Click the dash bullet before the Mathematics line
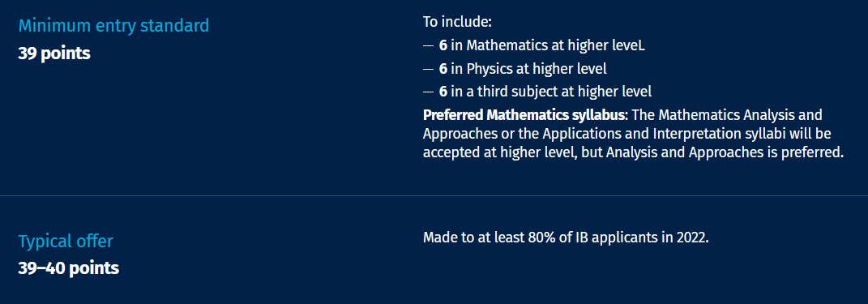Screen dimensions: 868x304 pos(428,46)
